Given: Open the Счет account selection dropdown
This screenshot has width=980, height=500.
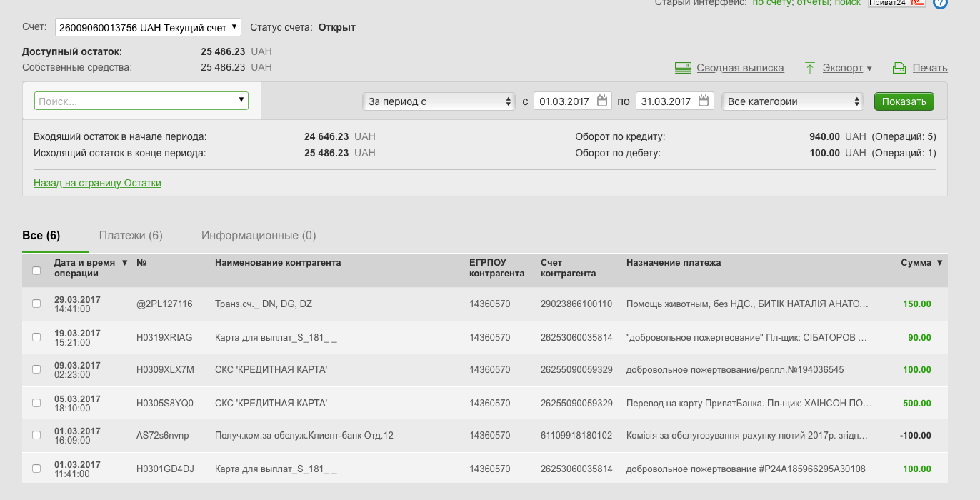Looking at the screenshot, I should coord(148,28).
